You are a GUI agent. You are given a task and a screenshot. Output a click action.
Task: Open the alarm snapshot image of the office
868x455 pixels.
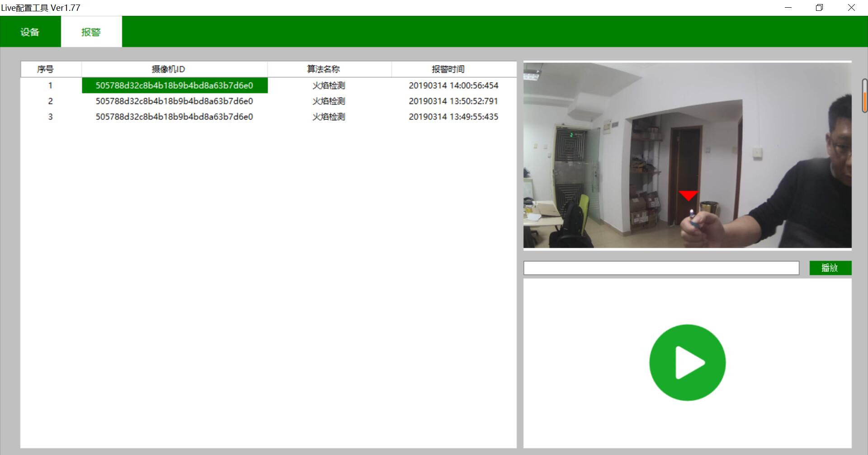pos(687,155)
